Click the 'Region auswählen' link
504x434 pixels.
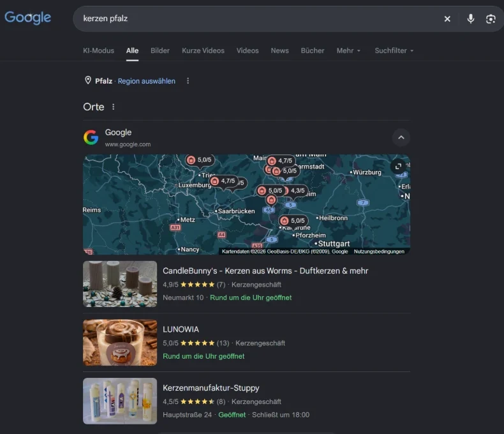click(147, 81)
